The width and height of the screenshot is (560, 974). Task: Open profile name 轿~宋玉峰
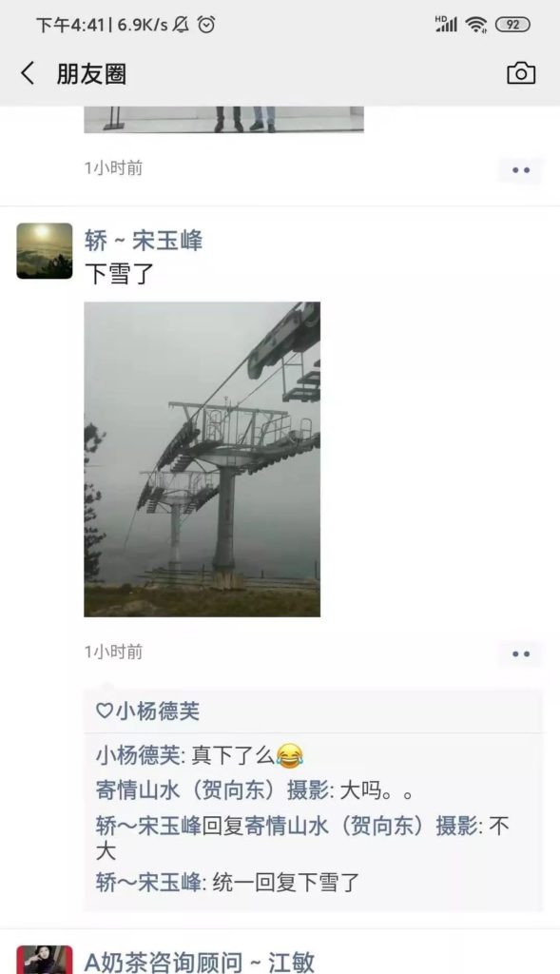click(144, 241)
